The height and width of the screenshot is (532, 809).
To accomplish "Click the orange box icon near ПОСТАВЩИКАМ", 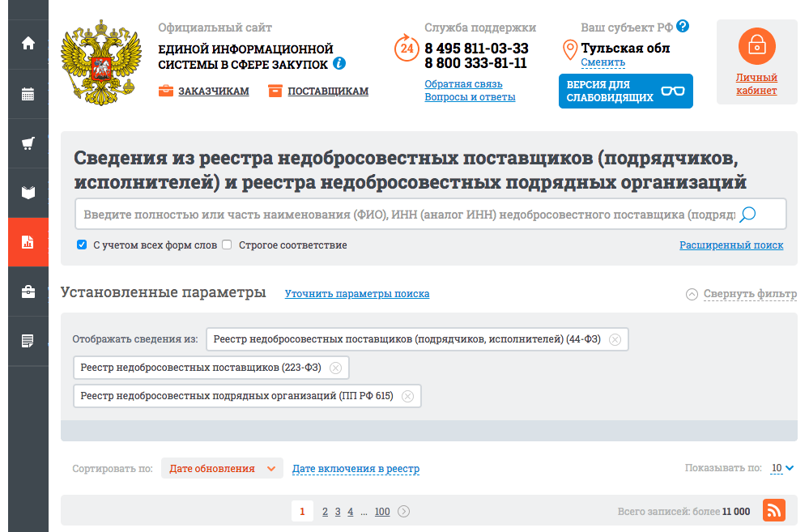I will pos(275,91).
